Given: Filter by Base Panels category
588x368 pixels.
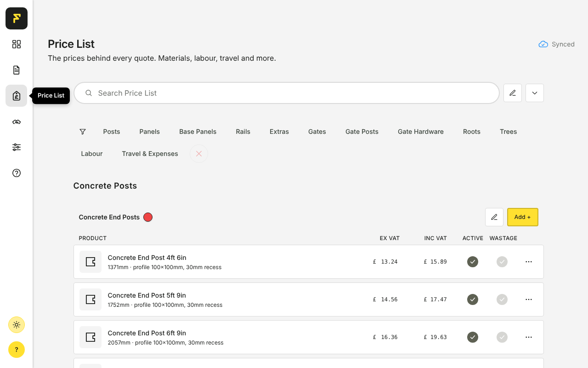Looking at the screenshot, I should pos(198,132).
